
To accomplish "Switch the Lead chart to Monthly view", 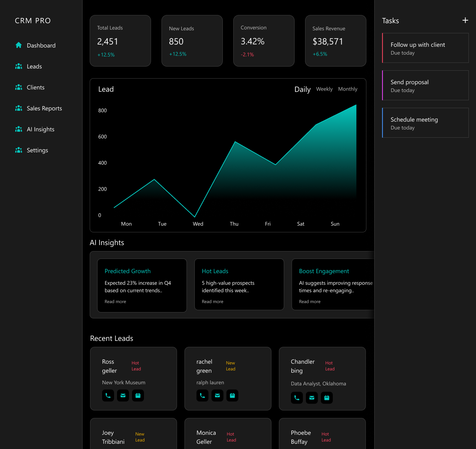I will [348, 89].
